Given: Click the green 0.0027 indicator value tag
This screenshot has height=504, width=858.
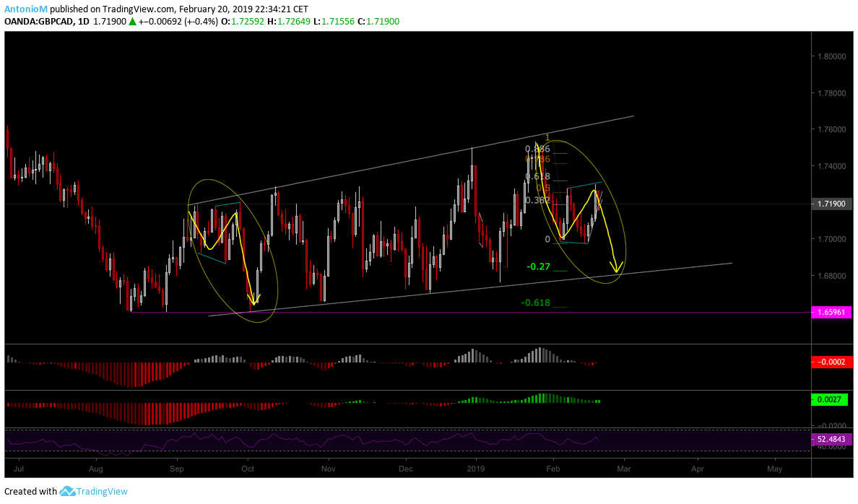Looking at the screenshot, I should point(831,400).
